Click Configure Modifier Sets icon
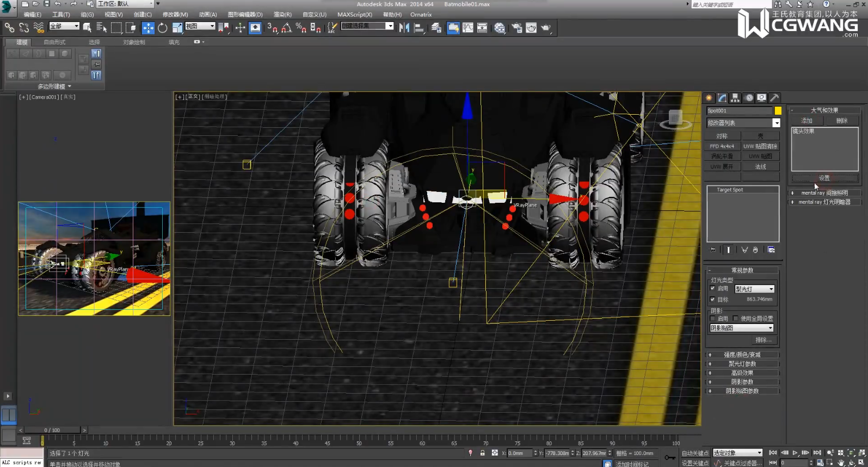The width and height of the screenshot is (868, 467). (771, 250)
